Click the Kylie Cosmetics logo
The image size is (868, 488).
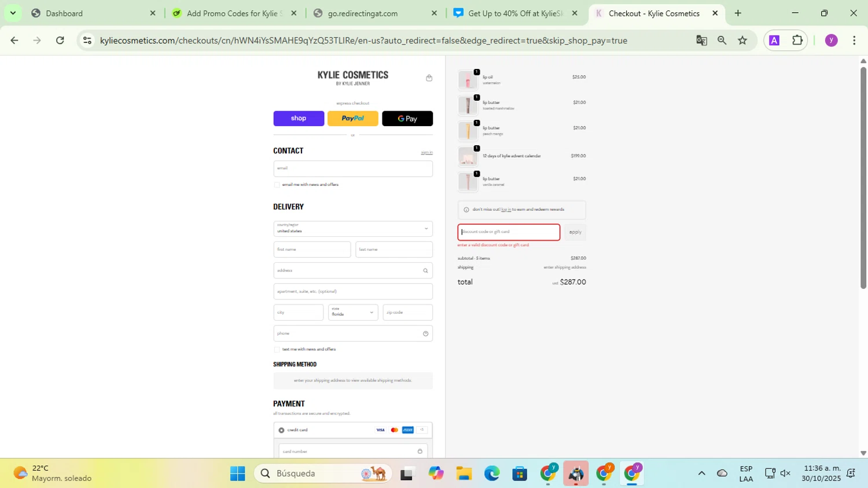coord(353,78)
